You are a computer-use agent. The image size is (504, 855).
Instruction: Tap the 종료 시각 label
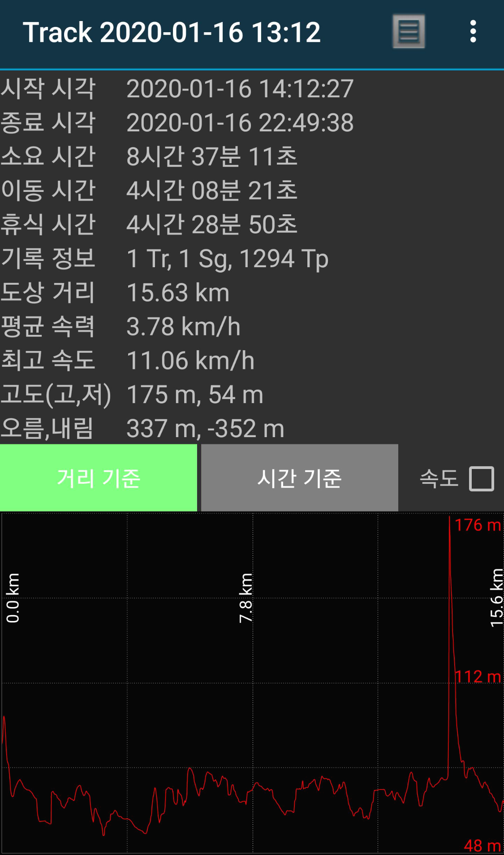pos(48,122)
